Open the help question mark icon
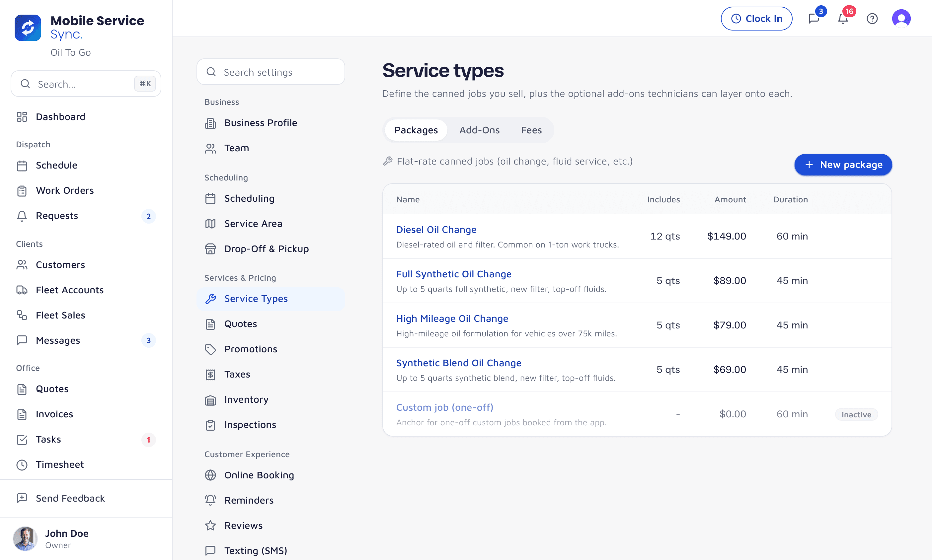 pos(872,19)
